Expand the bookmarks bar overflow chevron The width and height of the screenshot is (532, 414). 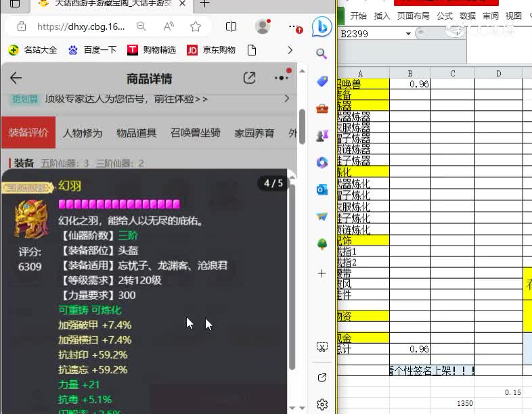290,50
